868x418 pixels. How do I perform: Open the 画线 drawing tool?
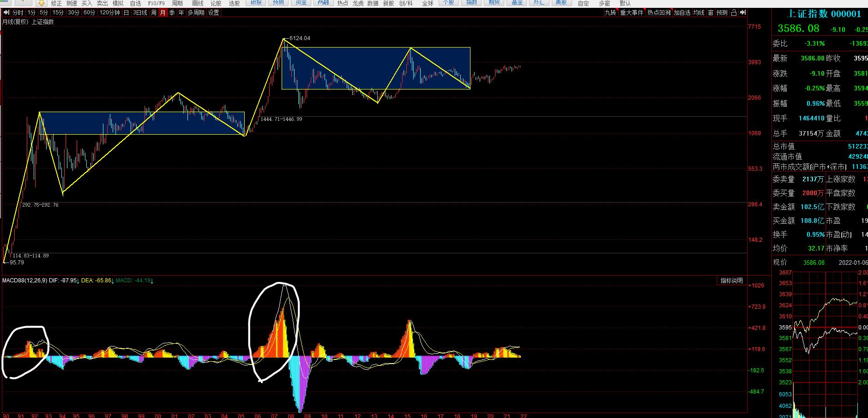click(198, 3)
